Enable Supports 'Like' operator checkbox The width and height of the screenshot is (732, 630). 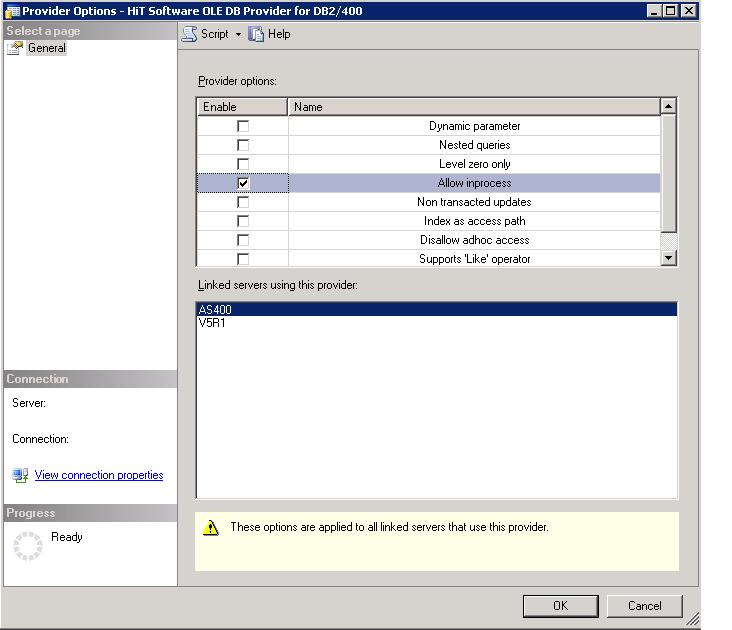click(x=243, y=259)
